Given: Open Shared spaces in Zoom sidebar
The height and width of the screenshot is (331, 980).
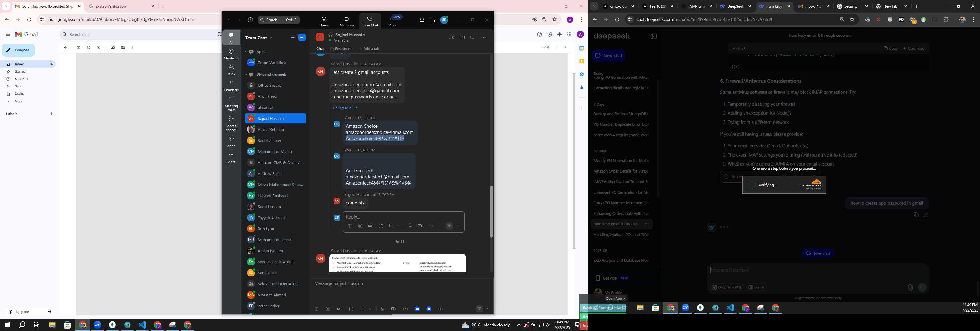Looking at the screenshot, I should tap(231, 124).
